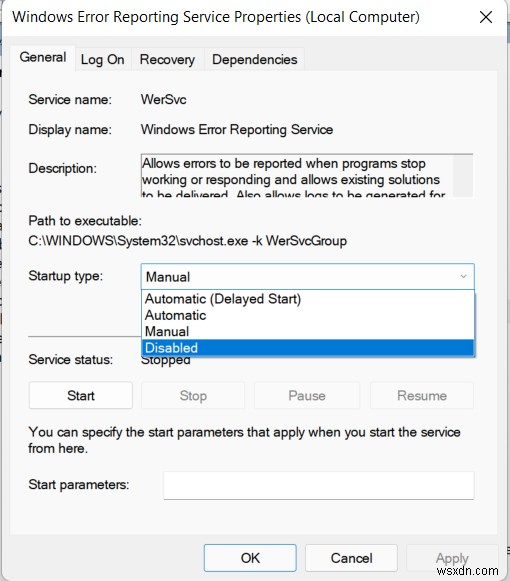Click the Start service button

click(81, 395)
